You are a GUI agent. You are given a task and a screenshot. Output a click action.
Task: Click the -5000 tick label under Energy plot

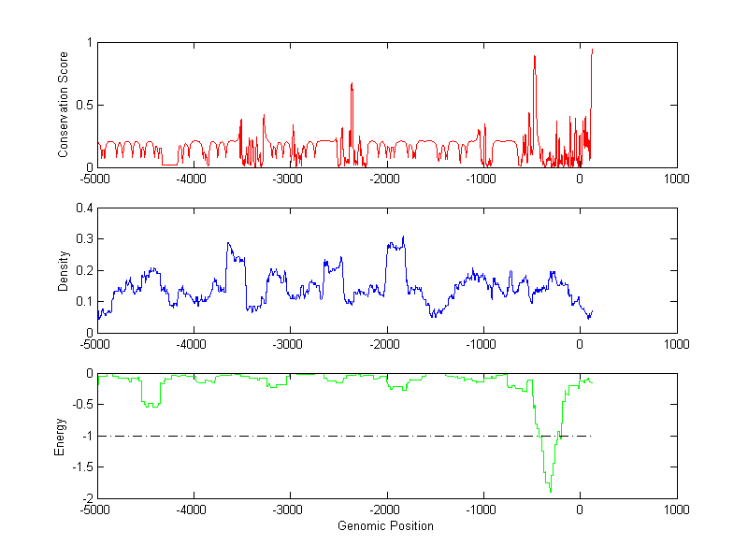97,510
